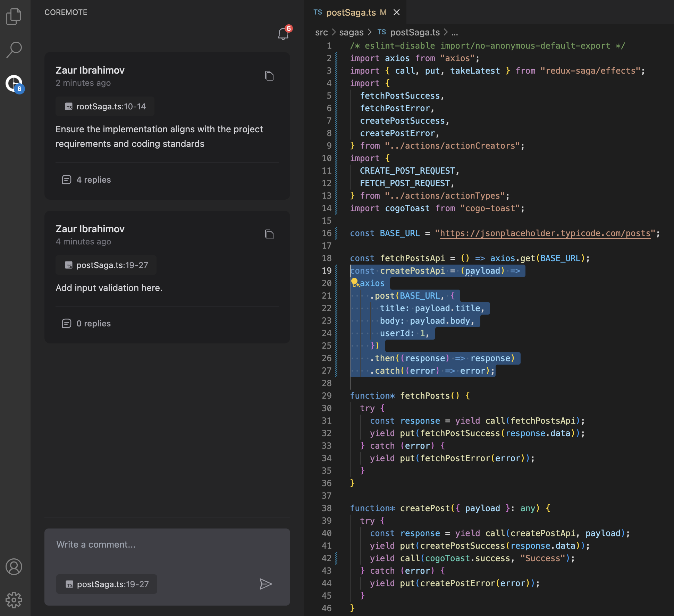Open the jsonplaceholder.typicode.com URL link
674x616 pixels.
pyautogui.click(x=545, y=233)
